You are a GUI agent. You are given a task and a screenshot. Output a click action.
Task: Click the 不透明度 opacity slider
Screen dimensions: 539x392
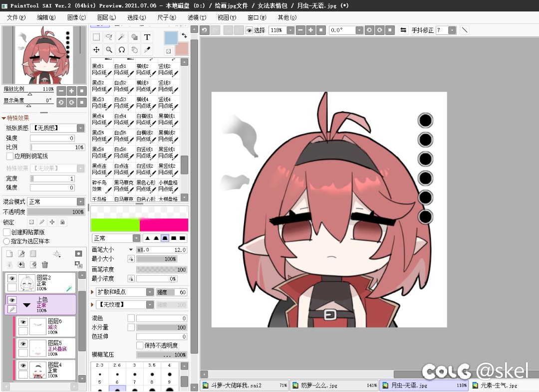pos(56,212)
